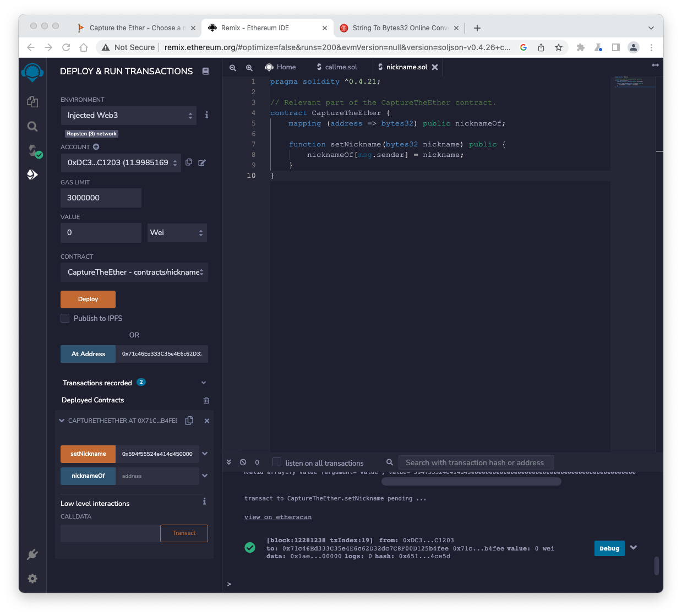The height and width of the screenshot is (616, 682).
Task: Open the Search in files sidebar icon
Action: [x=32, y=127]
